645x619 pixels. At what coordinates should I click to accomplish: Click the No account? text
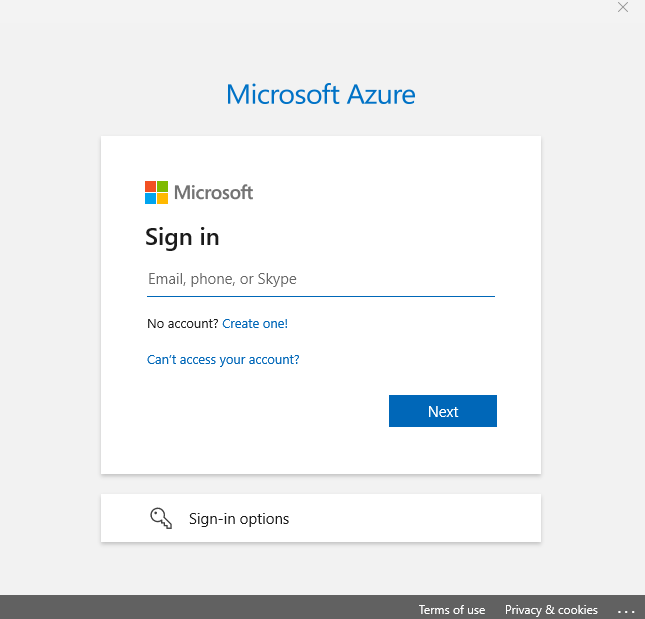(182, 324)
